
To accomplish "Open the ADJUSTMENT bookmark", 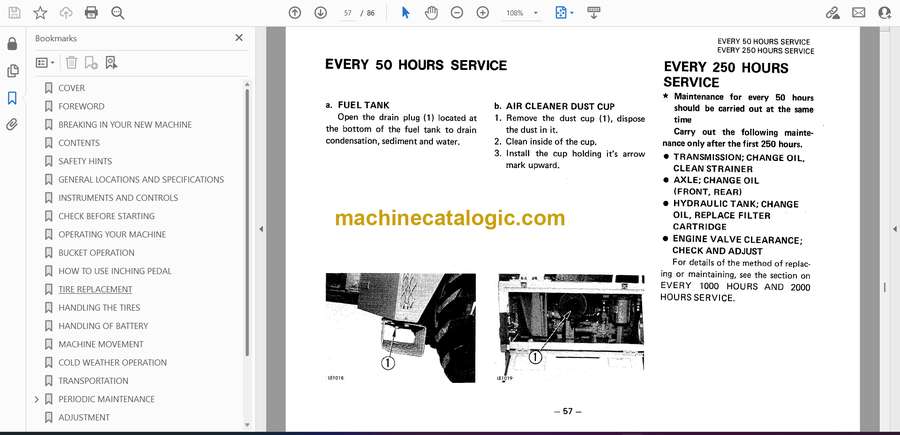I will (84, 417).
